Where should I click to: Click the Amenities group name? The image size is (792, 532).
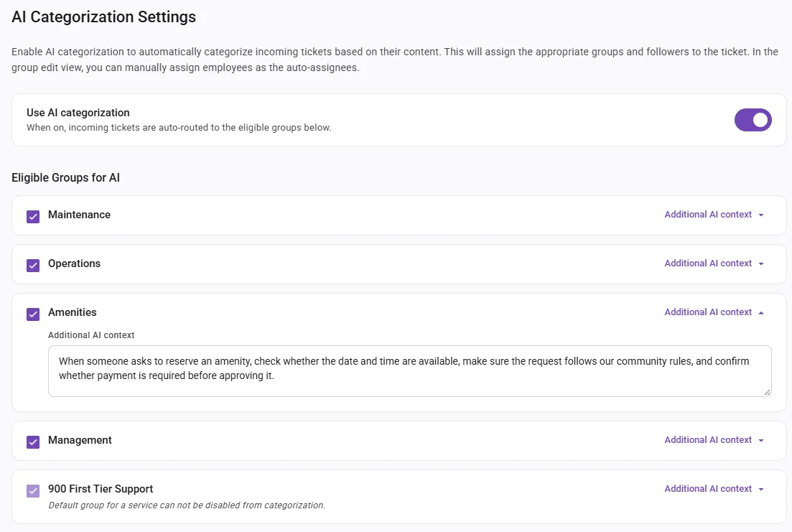click(73, 312)
